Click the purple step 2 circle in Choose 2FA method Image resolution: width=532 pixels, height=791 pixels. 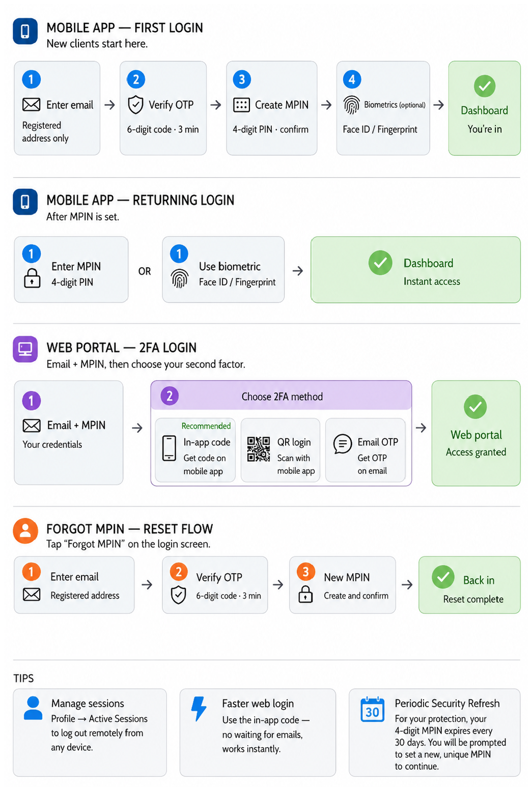(x=170, y=395)
